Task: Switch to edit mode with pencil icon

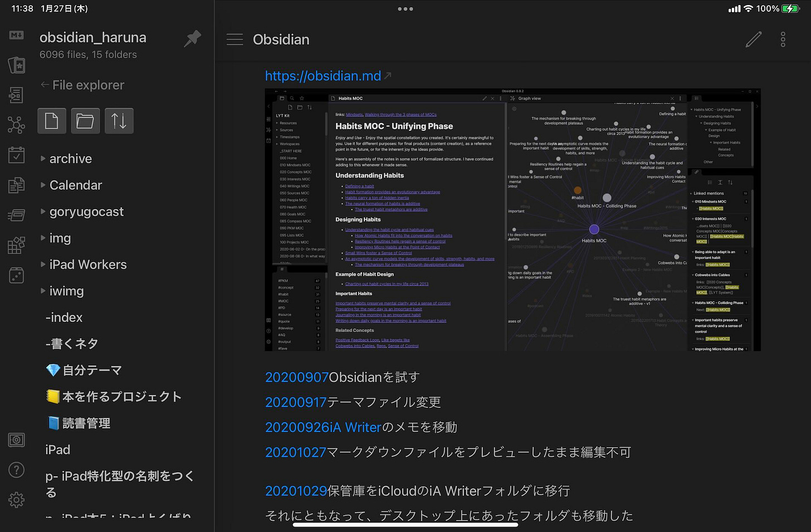Action: (754, 40)
